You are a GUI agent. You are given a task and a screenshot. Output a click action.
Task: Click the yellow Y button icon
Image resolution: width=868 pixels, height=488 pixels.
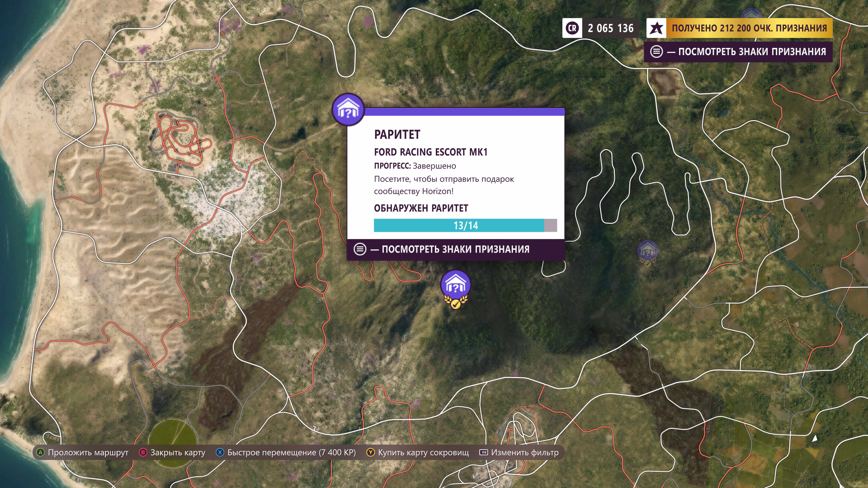coord(370,452)
